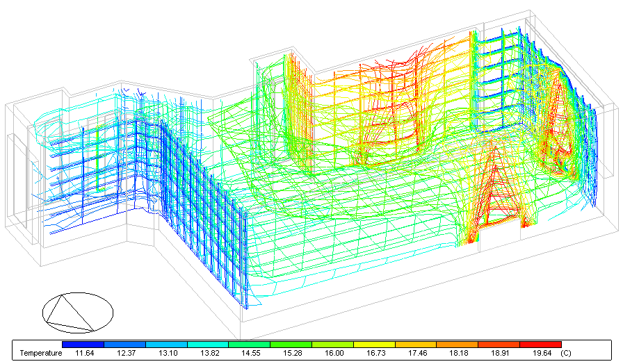The height and width of the screenshot is (364, 623).
Task: Select the orange 18.18 legend swatch
Action: [458, 345]
